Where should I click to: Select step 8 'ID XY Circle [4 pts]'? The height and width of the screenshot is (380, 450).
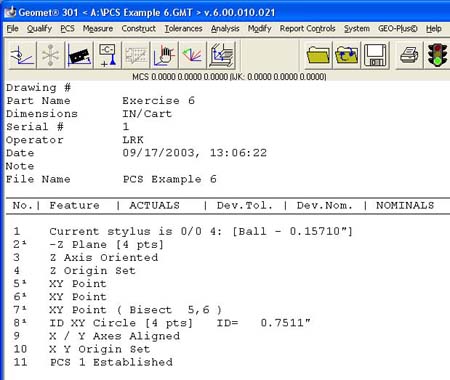tap(121, 323)
